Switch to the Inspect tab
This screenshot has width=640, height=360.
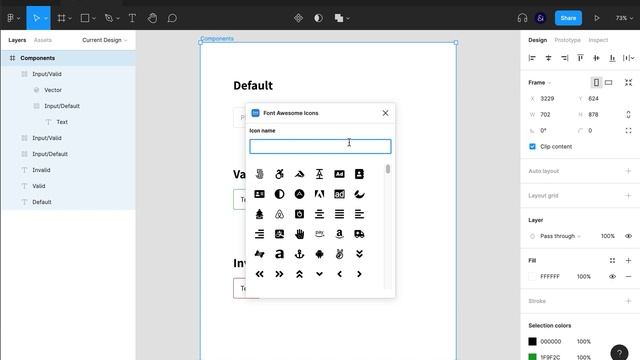click(x=598, y=40)
